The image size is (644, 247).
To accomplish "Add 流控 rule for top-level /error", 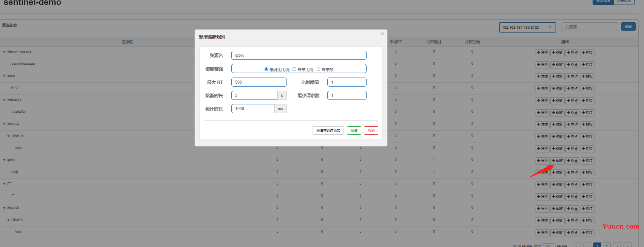I will 542,76.
